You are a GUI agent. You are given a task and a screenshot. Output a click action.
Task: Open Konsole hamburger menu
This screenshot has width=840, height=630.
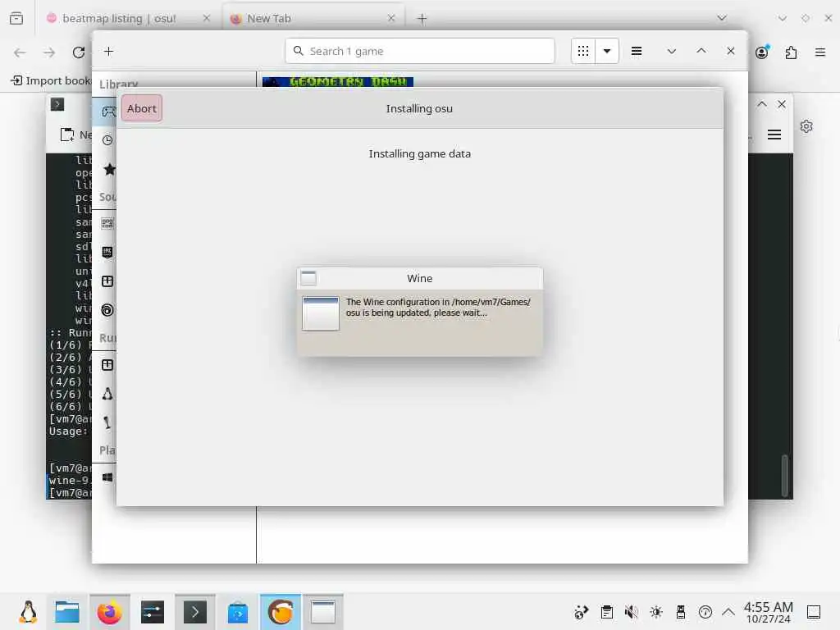tap(774, 135)
